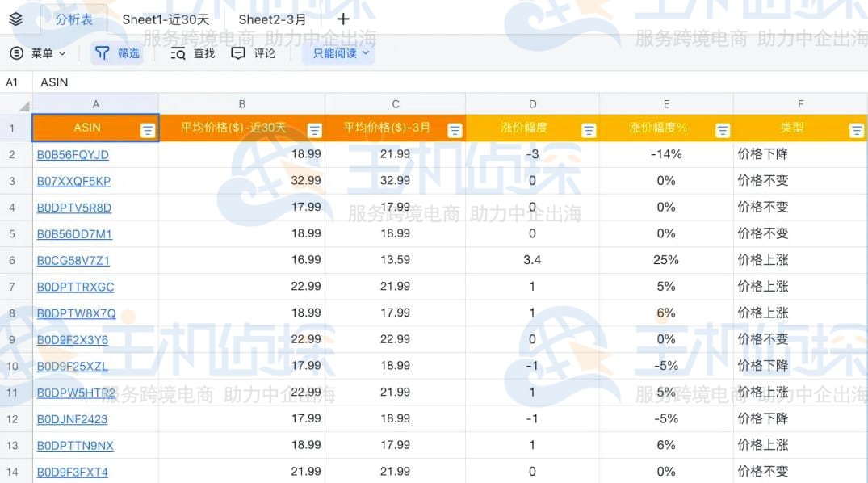This screenshot has height=483, width=868.
Task: Open the 菜单 menu icon
Action: (x=18, y=52)
